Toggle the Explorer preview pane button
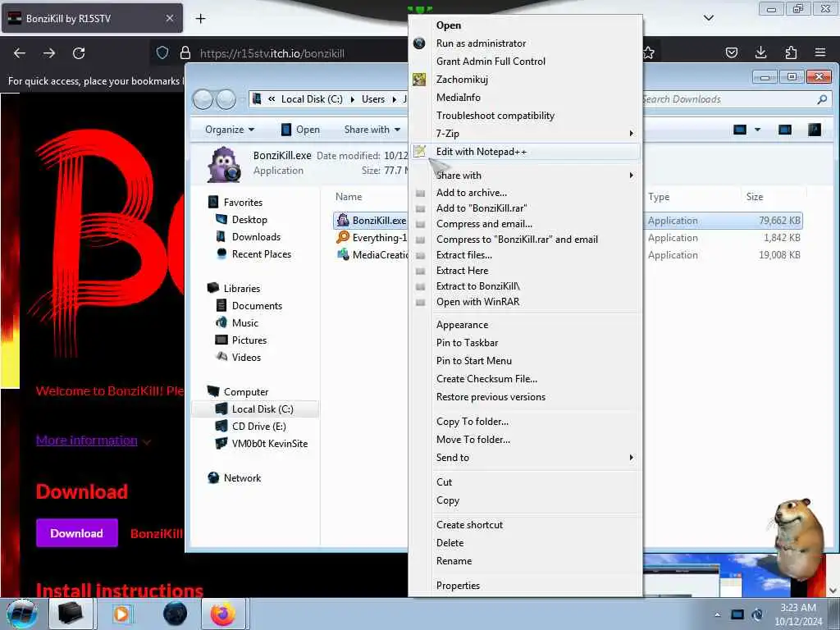The height and width of the screenshot is (630, 840). pyautogui.click(x=785, y=130)
